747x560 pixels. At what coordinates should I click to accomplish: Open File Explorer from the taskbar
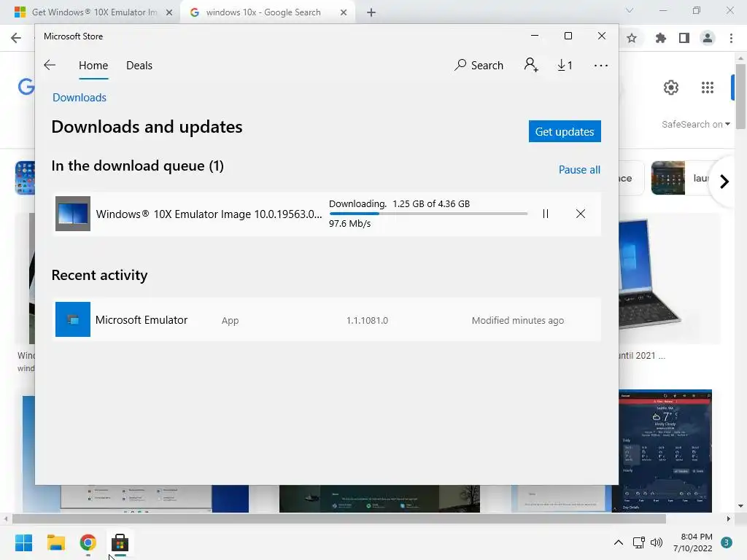[55, 542]
